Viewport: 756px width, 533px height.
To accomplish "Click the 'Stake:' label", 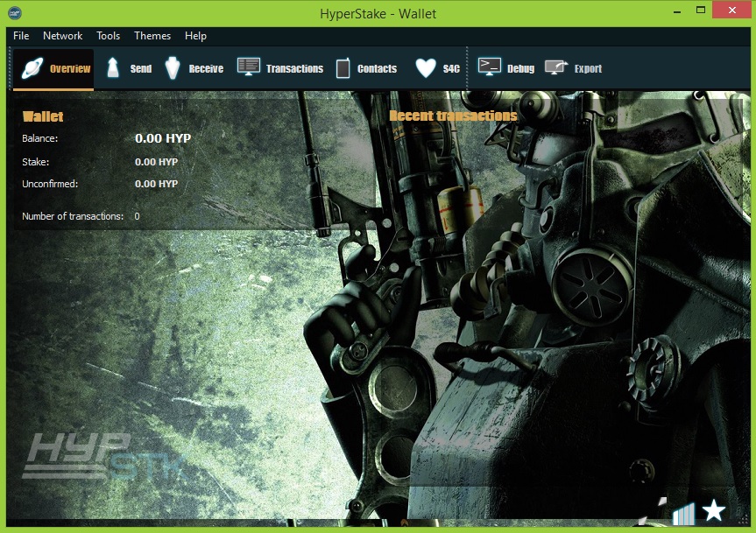I will pyautogui.click(x=36, y=162).
